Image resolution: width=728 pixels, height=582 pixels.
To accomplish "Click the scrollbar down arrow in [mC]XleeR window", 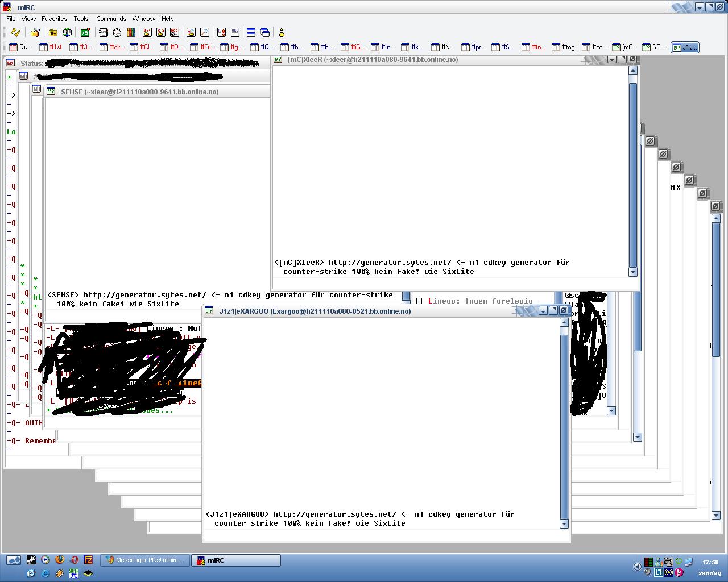I will click(x=633, y=272).
